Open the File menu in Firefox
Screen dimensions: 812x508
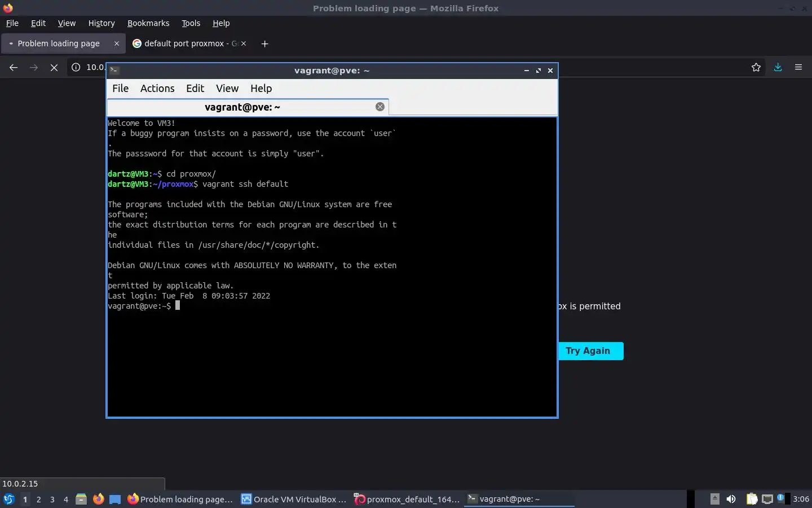(12, 23)
